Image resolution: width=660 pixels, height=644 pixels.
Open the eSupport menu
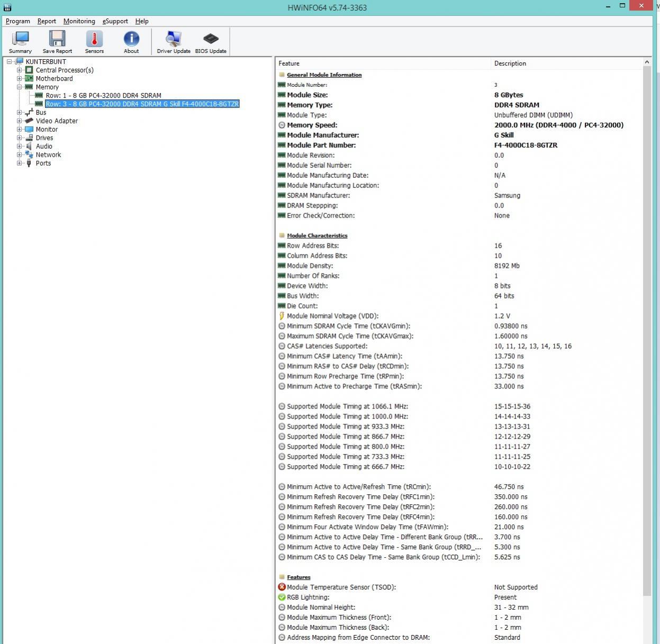[x=115, y=21]
